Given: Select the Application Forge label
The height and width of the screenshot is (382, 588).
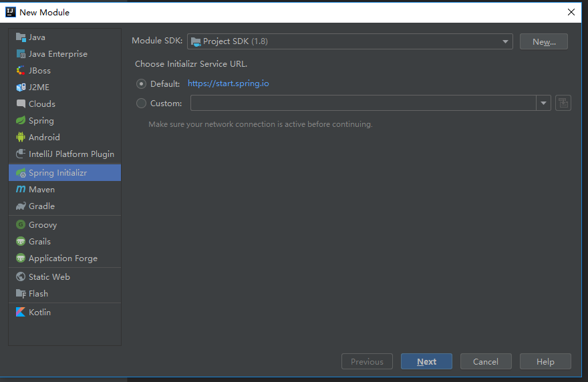Looking at the screenshot, I should pyautogui.click(x=63, y=258).
